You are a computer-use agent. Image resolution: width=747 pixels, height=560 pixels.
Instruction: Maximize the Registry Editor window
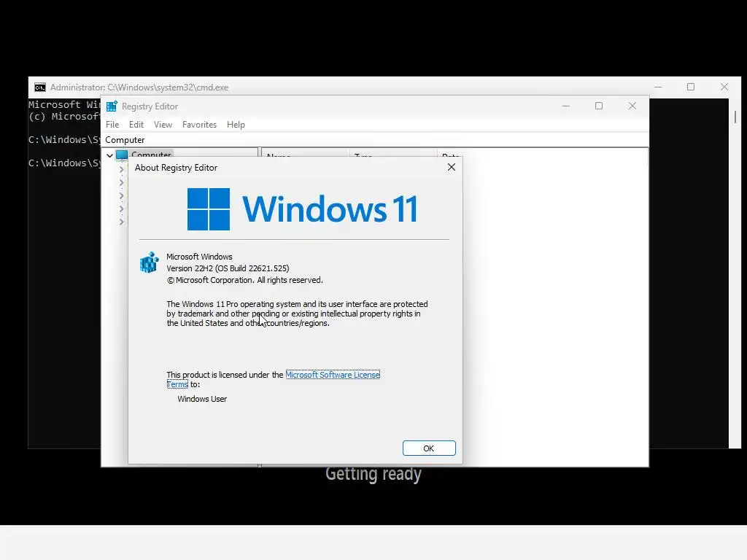click(x=599, y=106)
